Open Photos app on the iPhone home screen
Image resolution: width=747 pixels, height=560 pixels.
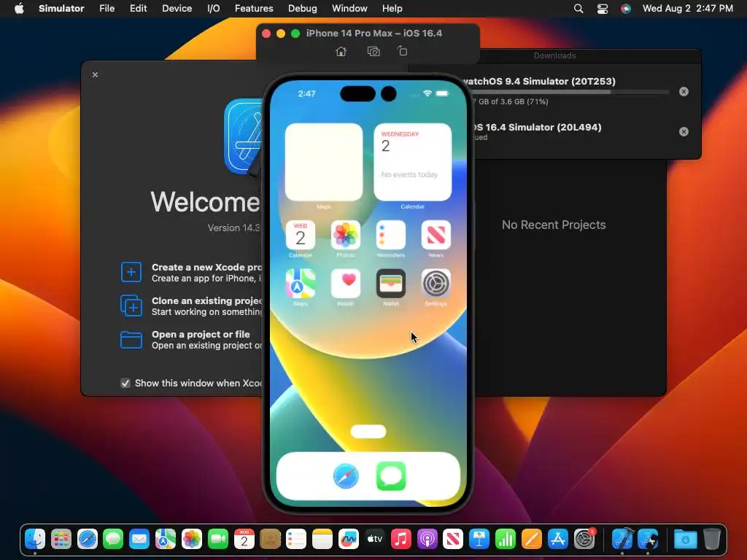pos(345,235)
